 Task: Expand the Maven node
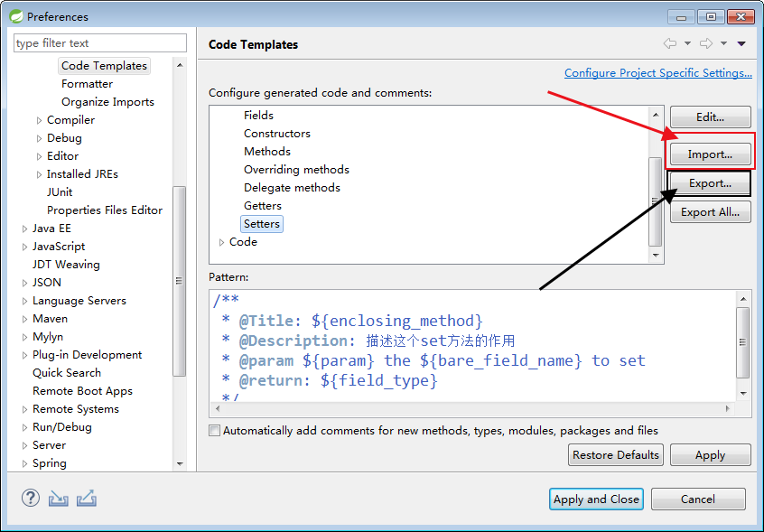[x=25, y=319]
